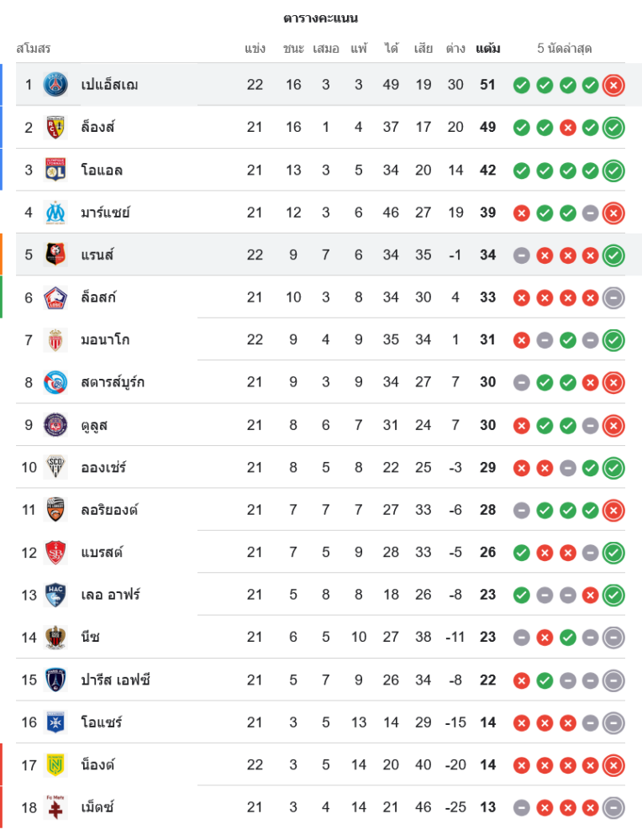The width and height of the screenshot is (642, 840).
Task: Click the Marseille club badge
Action: click(x=55, y=213)
